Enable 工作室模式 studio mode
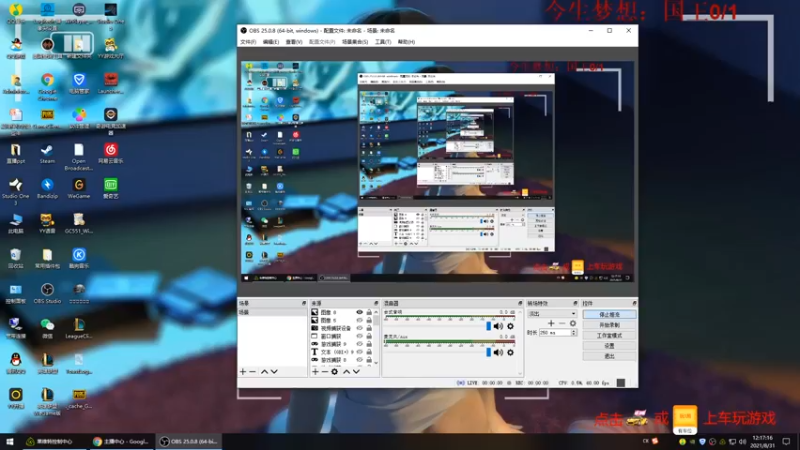Image resolution: width=800 pixels, height=450 pixels. [609, 335]
